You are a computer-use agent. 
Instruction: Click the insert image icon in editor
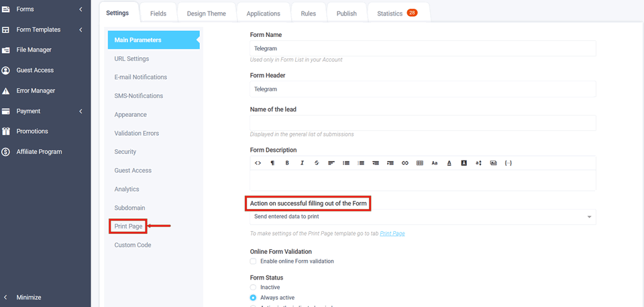[x=493, y=163]
